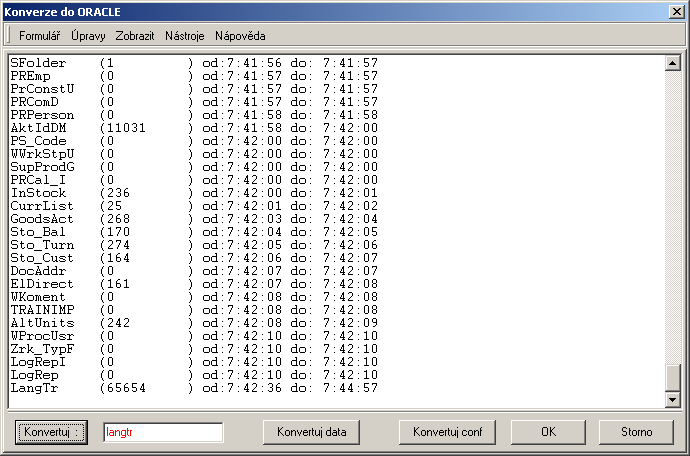690x456 pixels.
Task: Select the Zrk_TypF log row
Action: coord(194,349)
